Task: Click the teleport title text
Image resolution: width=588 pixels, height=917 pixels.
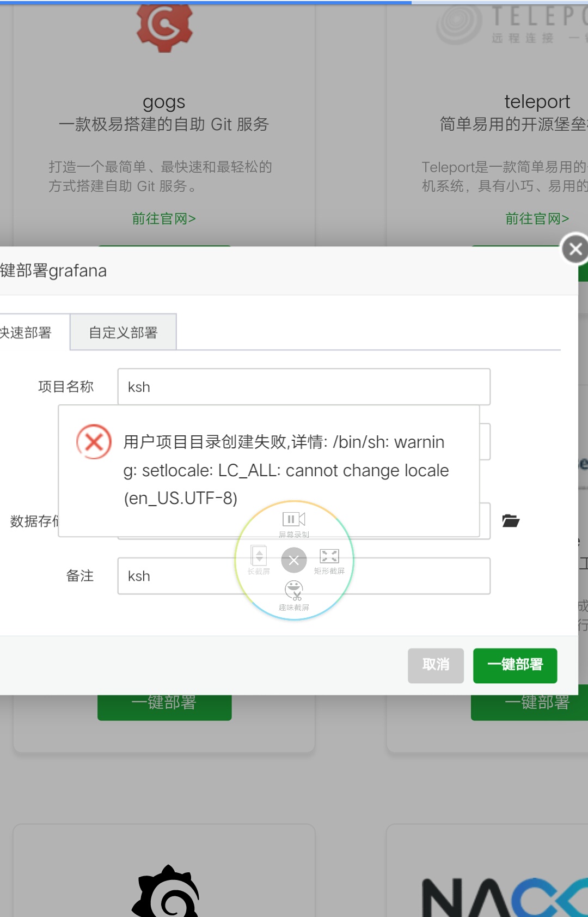Action: [x=537, y=101]
